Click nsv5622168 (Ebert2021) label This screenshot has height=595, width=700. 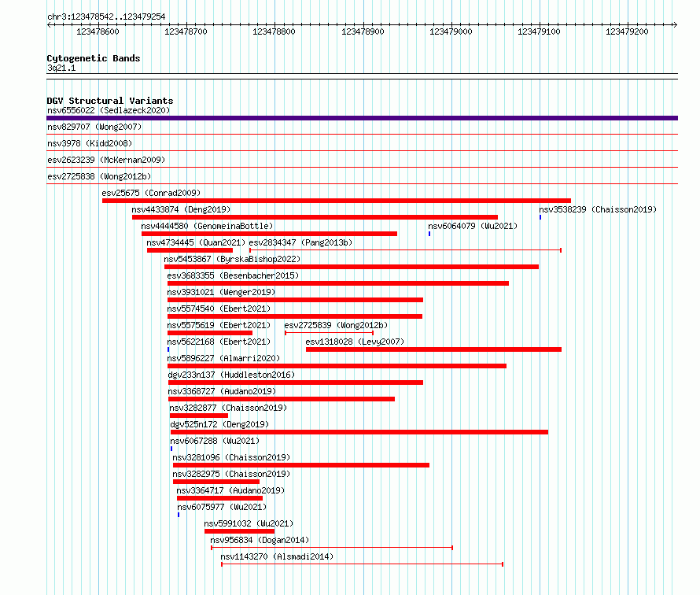pyautogui.click(x=219, y=342)
